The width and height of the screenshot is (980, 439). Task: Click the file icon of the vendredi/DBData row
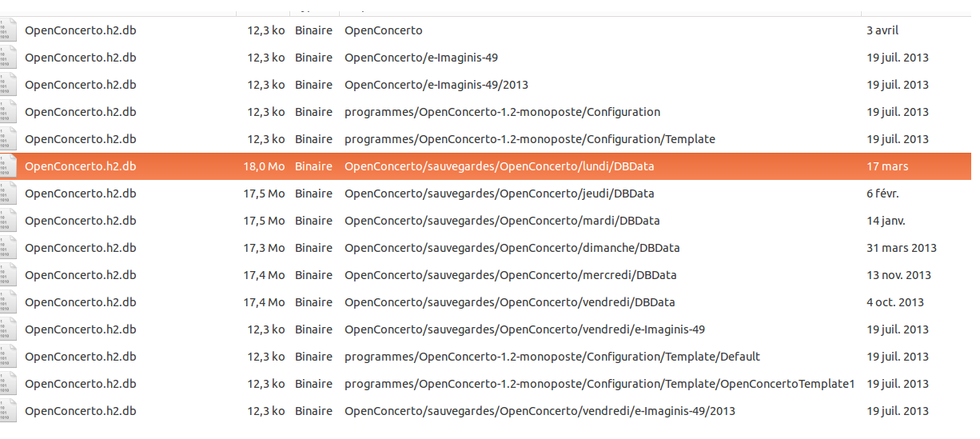[x=7, y=302]
